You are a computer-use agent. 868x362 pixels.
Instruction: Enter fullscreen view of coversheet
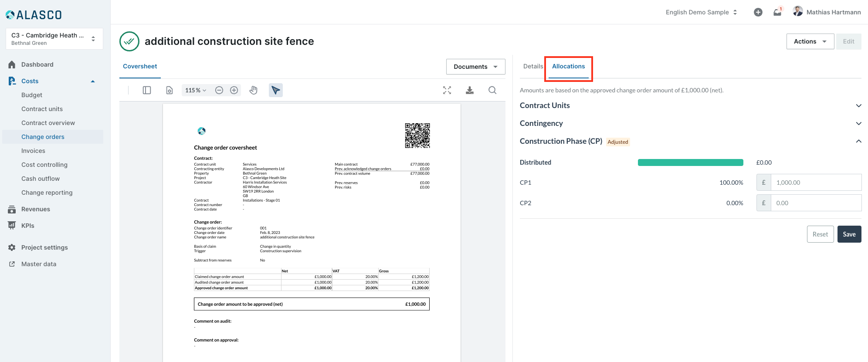(447, 90)
